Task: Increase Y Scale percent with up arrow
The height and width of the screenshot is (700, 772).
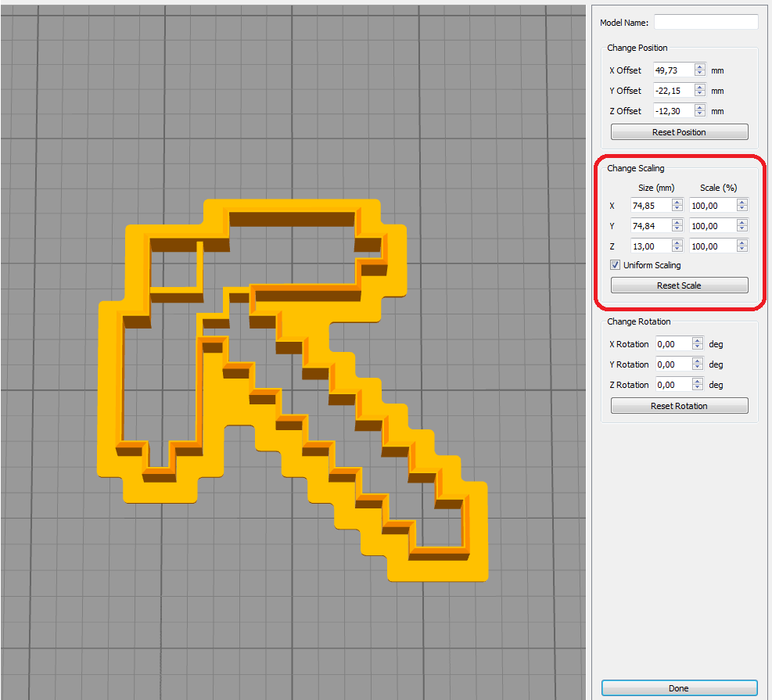Action: click(x=742, y=222)
